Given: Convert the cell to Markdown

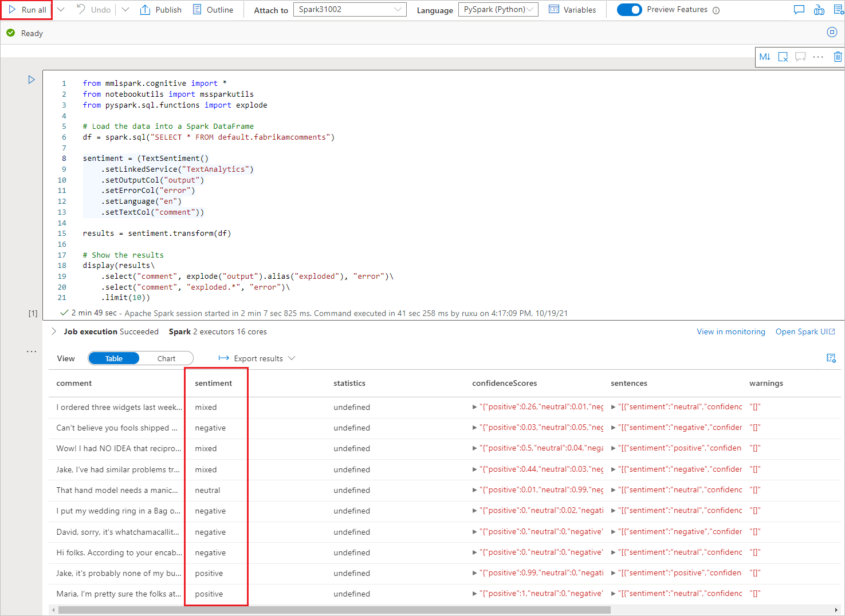Looking at the screenshot, I should [765, 57].
